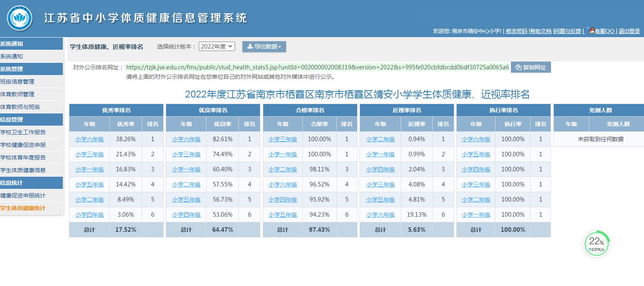Click 小学五年级 in 合格率排名 table
The image size is (644, 286).
[283, 215]
